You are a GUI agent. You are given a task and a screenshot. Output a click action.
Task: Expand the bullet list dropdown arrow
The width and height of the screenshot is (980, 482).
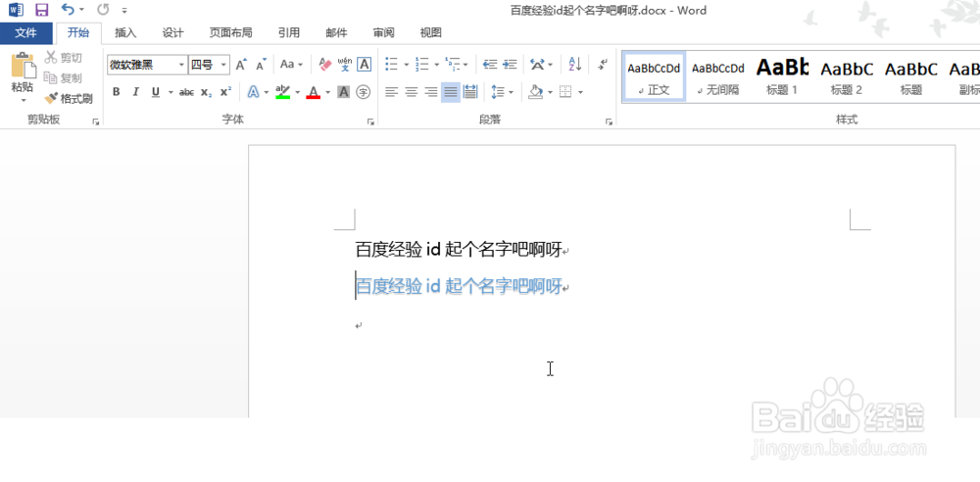point(407,65)
